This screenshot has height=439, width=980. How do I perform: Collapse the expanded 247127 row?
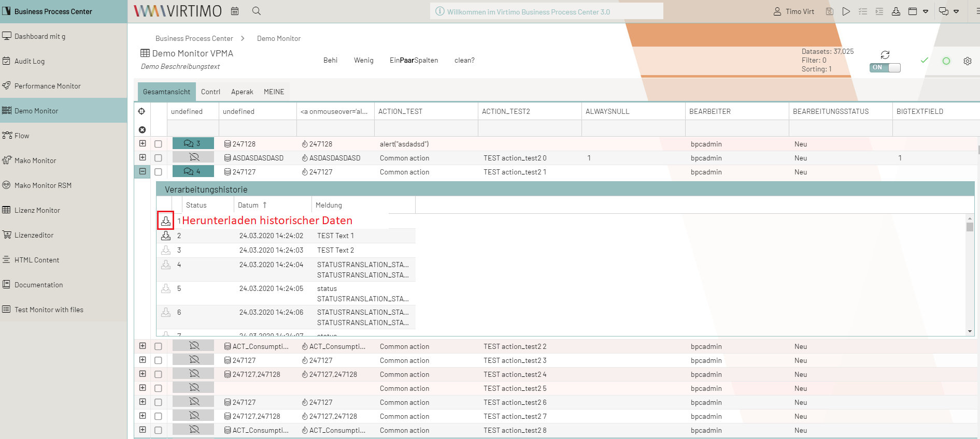143,171
